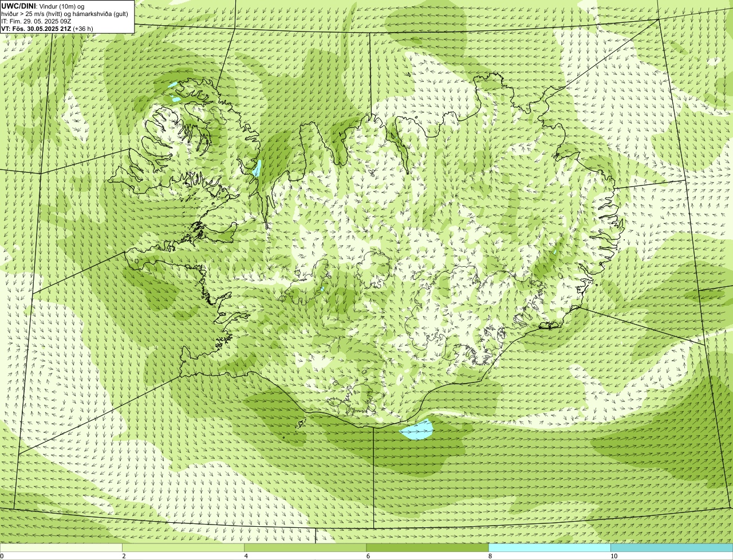
Task: Click the '8' label on the wind scale
Action: (490, 556)
